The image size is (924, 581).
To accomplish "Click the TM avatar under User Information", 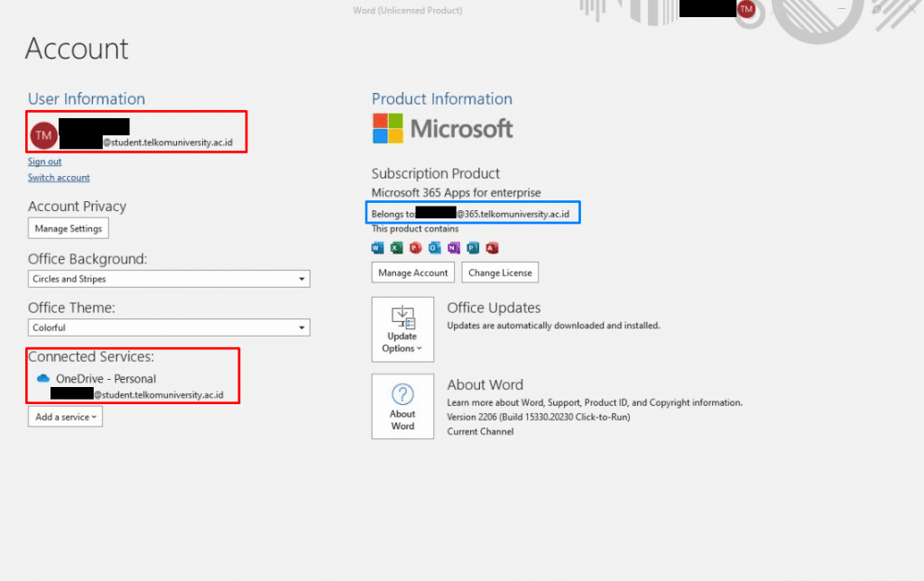I will point(43,135).
